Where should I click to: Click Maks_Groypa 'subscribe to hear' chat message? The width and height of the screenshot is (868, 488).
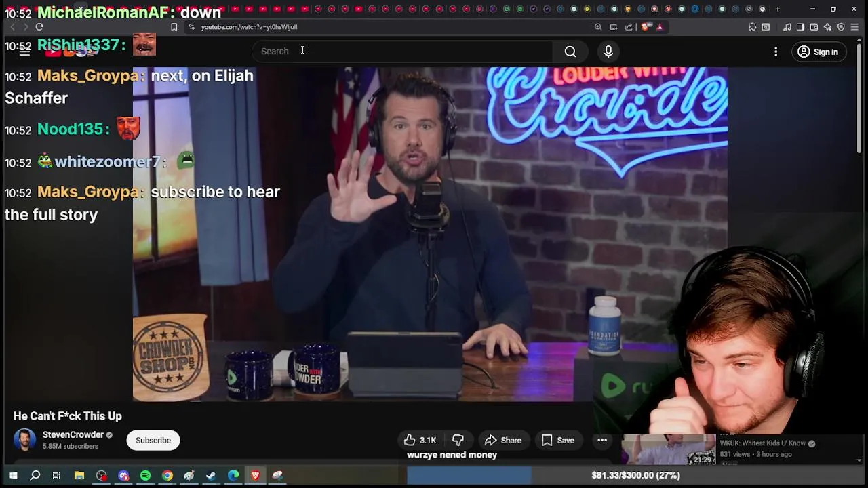point(142,203)
